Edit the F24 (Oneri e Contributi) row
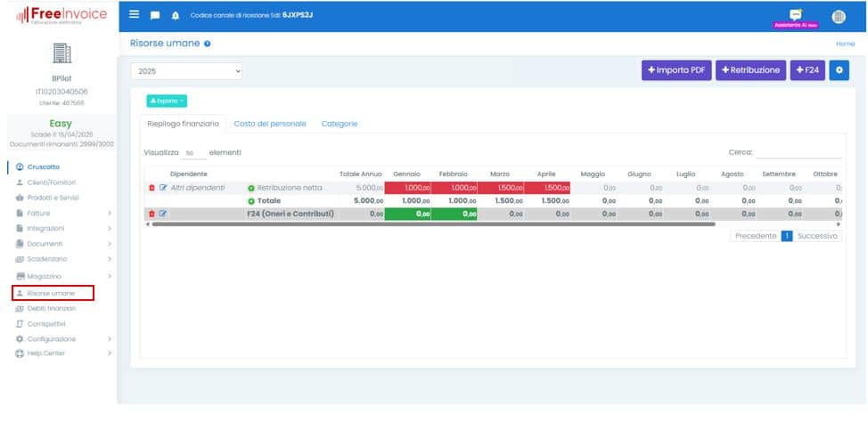The width and height of the screenshot is (868, 422). 163,214
